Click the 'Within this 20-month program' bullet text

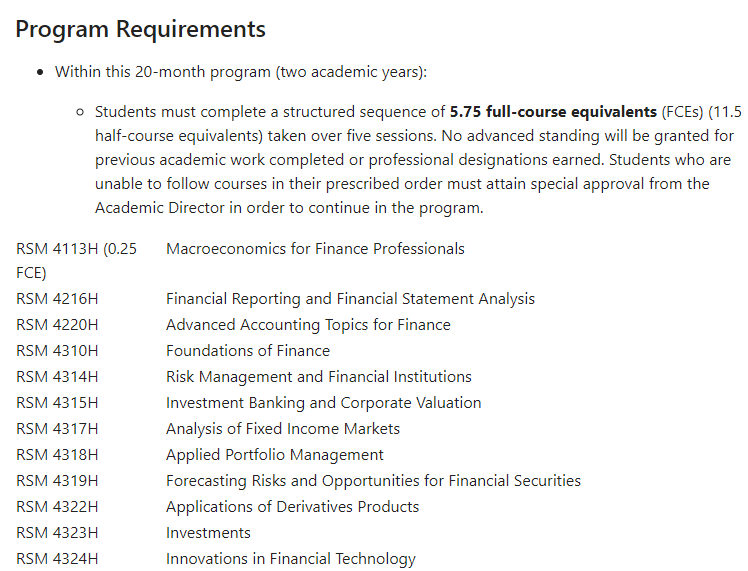241,72
